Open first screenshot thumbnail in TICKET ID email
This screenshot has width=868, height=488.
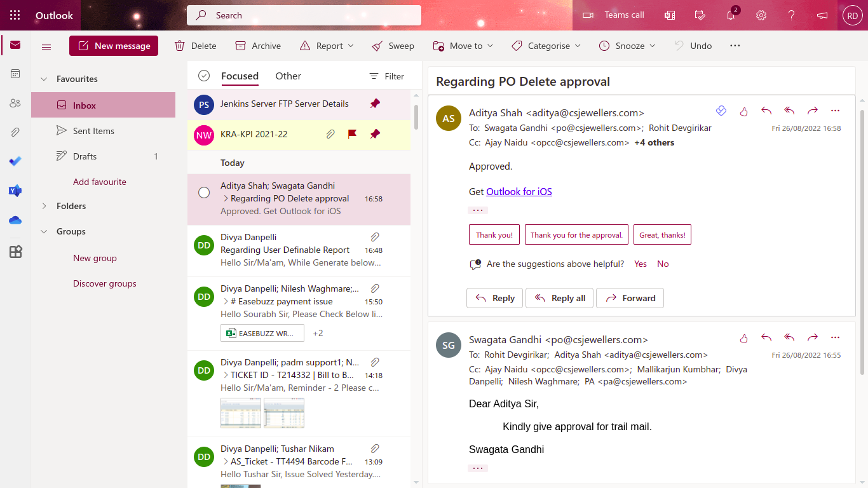point(241,413)
